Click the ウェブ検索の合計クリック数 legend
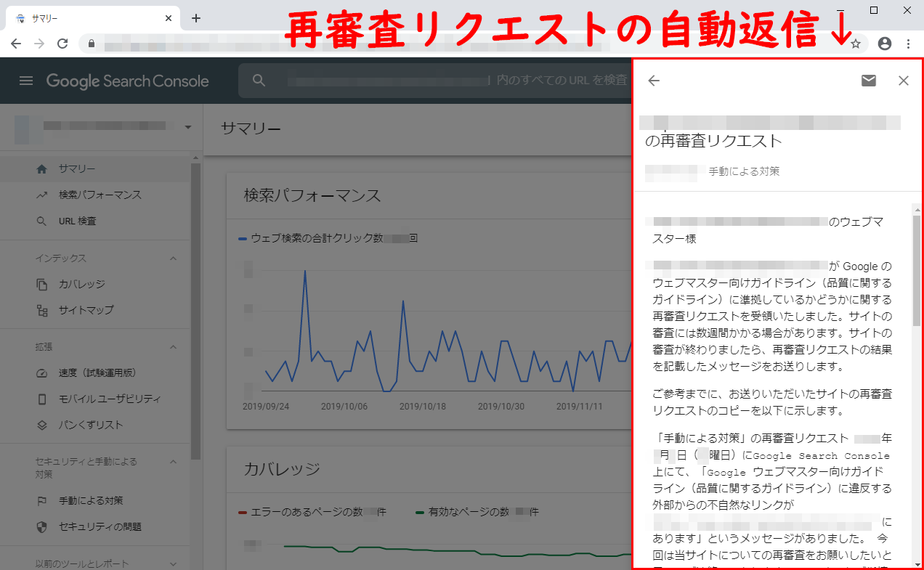Viewport: 924px width, 570px height. tap(328, 237)
